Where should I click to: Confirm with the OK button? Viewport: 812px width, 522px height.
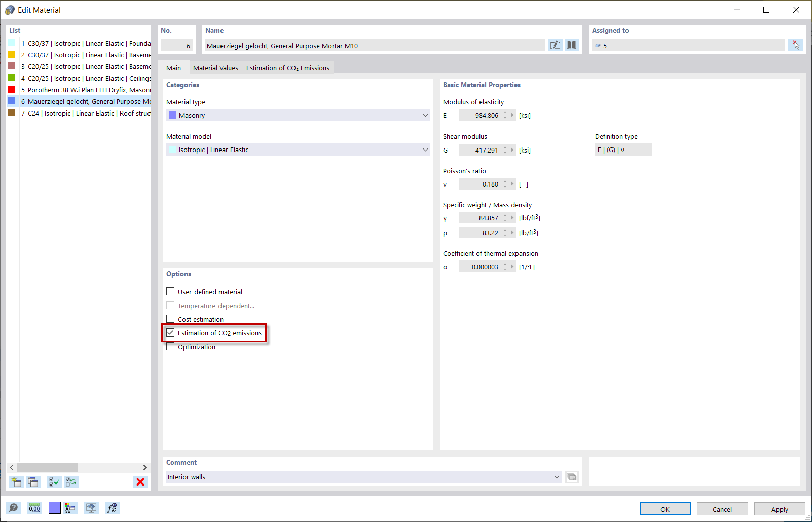click(665, 509)
